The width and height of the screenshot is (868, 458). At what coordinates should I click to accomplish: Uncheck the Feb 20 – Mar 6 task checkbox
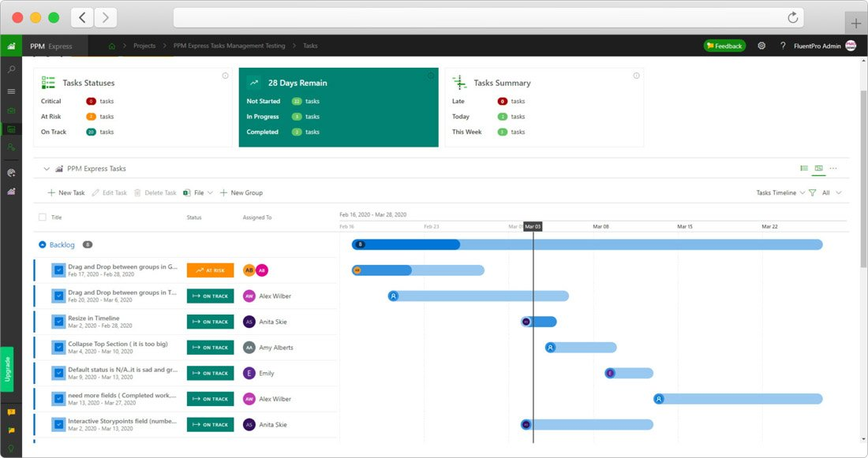[58, 296]
